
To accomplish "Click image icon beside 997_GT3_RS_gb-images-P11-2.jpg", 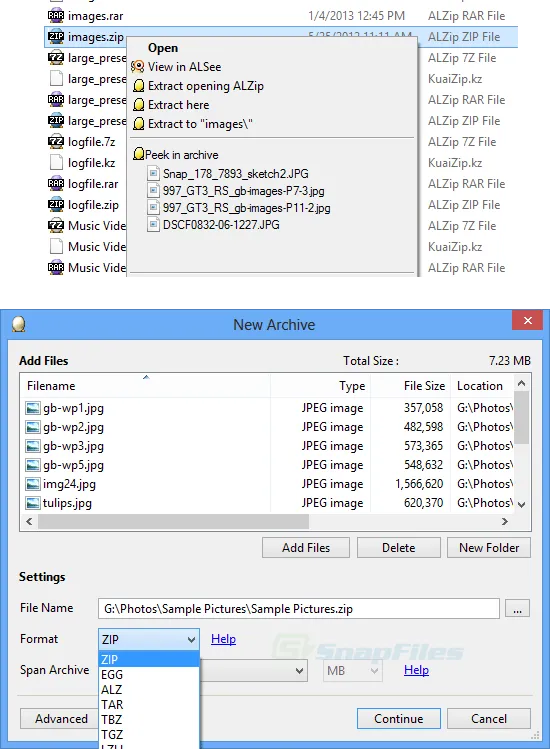I will [153, 208].
